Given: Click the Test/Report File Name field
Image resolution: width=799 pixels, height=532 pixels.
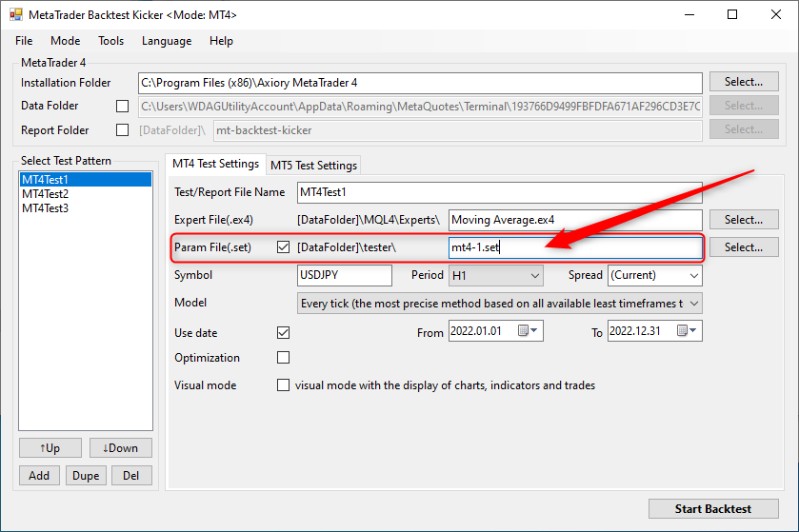Looking at the screenshot, I should coord(500,192).
